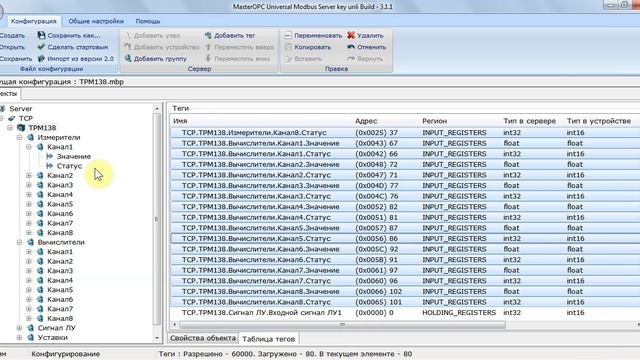Click the Вычислители group icon
Viewport: 640px width, 360px height.
31,242
